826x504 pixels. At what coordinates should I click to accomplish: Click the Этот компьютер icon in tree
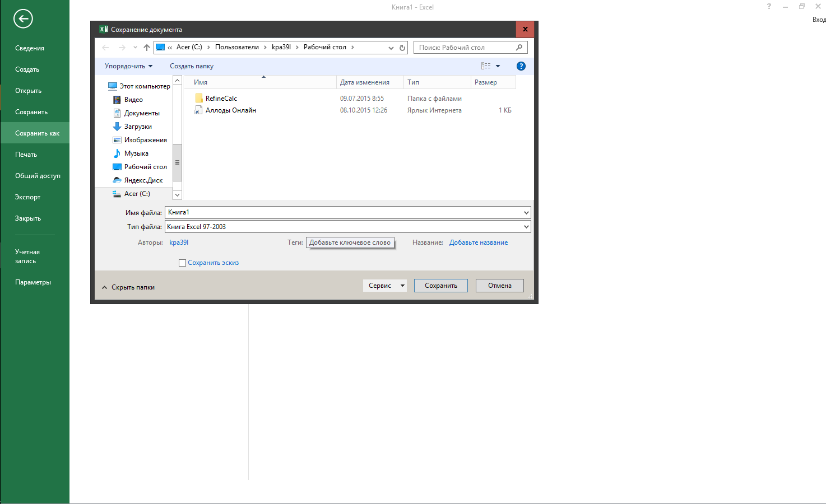click(113, 86)
